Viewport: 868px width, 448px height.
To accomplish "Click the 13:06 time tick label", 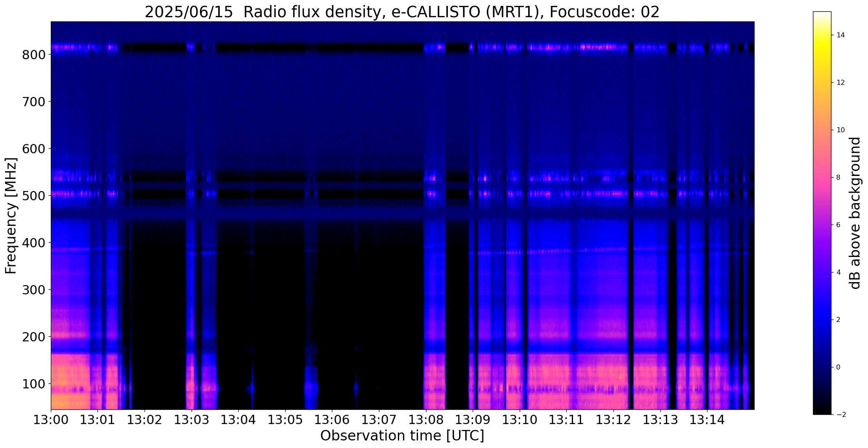I will [332, 420].
